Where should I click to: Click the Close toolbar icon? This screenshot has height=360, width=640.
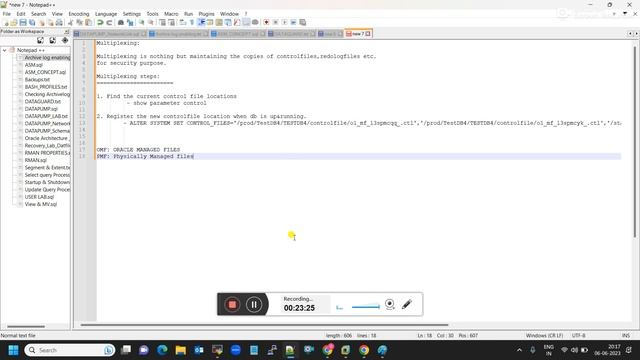41,22
